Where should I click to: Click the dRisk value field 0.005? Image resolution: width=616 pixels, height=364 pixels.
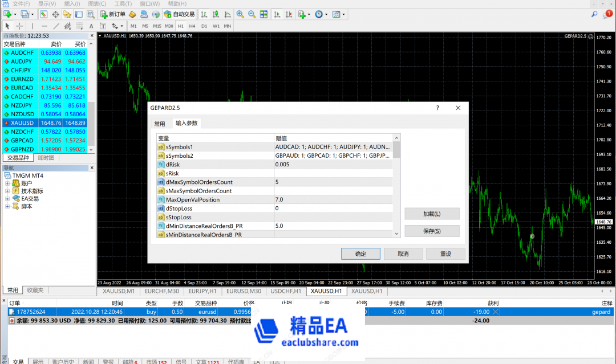(334, 164)
